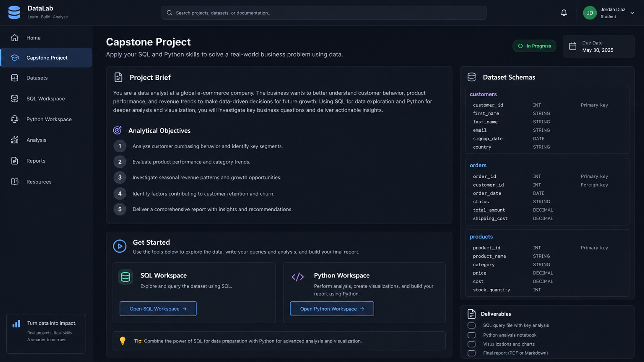The height and width of the screenshot is (362, 644).
Task: Click the Analysis chart icon in sidebar
Action: [15, 140]
